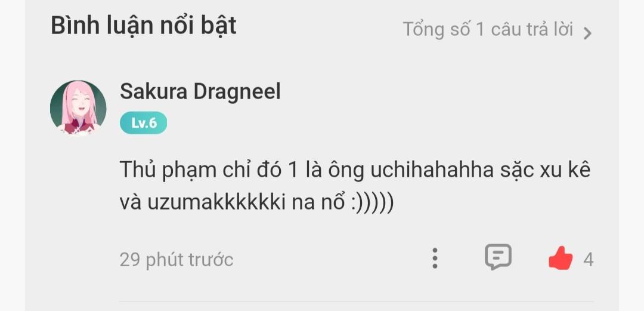This screenshot has height=311, width=644.
Task: Open the three-dot more options menu
Action: [x=435, y=258]
